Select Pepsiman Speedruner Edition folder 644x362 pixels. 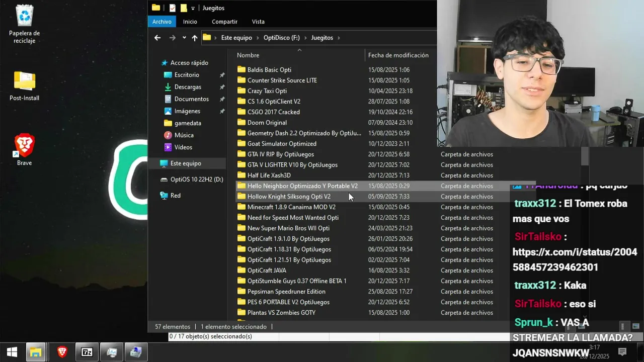286,292
